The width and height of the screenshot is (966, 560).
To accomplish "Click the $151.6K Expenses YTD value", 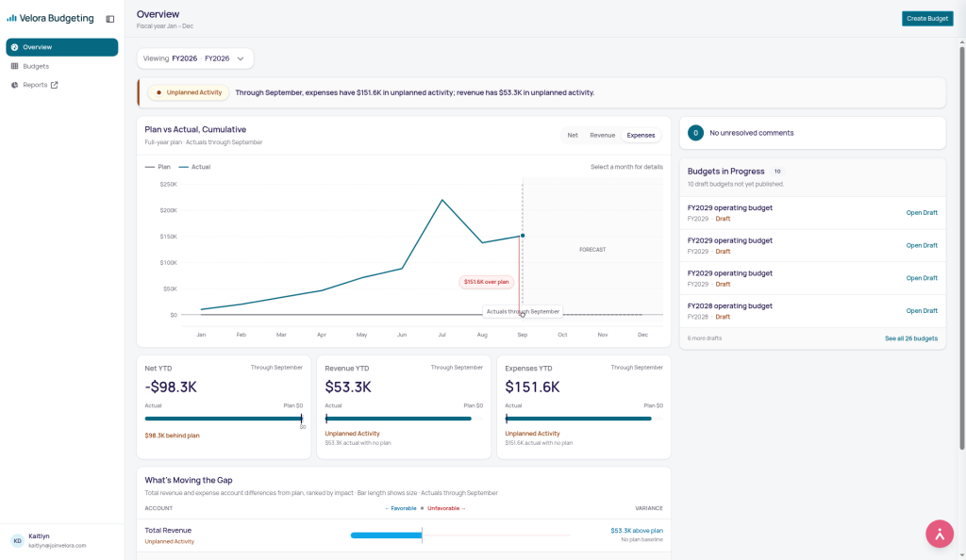I will 532,387.
